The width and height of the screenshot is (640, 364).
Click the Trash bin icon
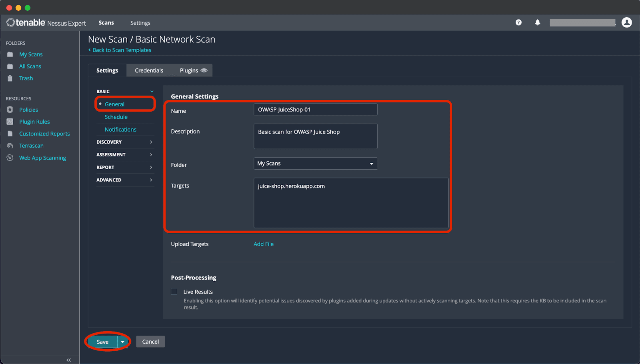pyautogui.click(x=10, y=78)
